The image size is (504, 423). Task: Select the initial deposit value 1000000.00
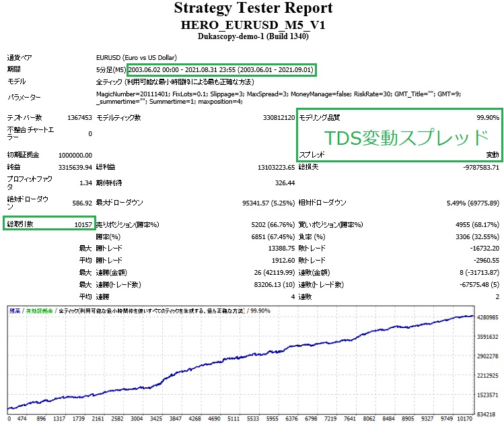click(x=75, y=156)
